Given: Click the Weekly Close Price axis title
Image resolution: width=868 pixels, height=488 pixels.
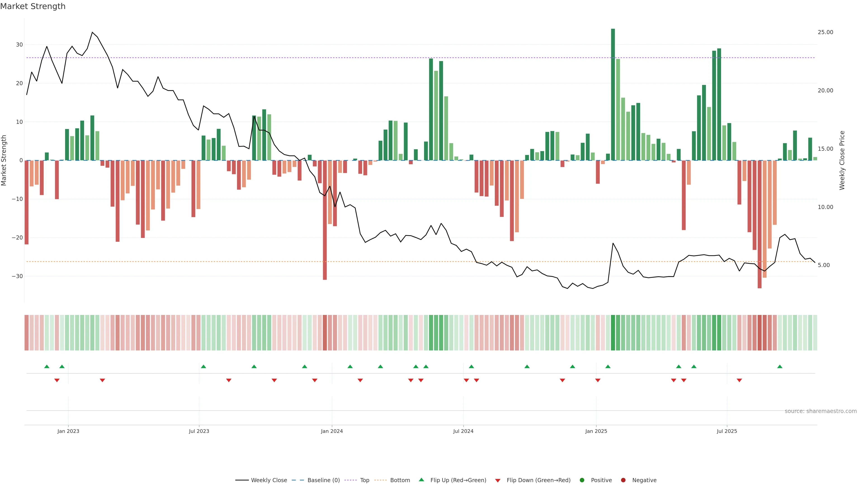Looking at the screenshot, I should pyautogui.click(x=842, y=160).
